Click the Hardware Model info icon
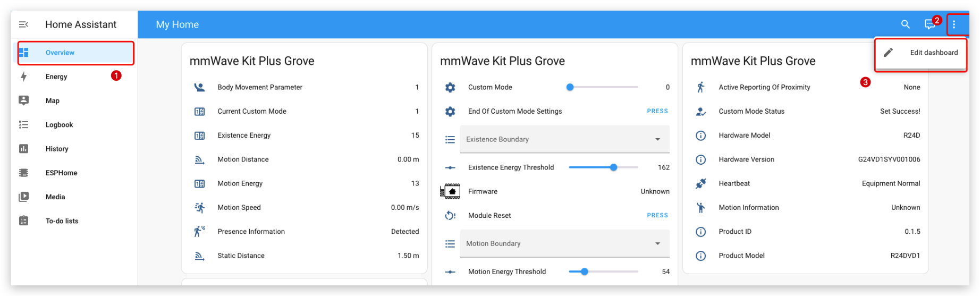This screenshot has height=296, width=980. (x=701, y=136)
